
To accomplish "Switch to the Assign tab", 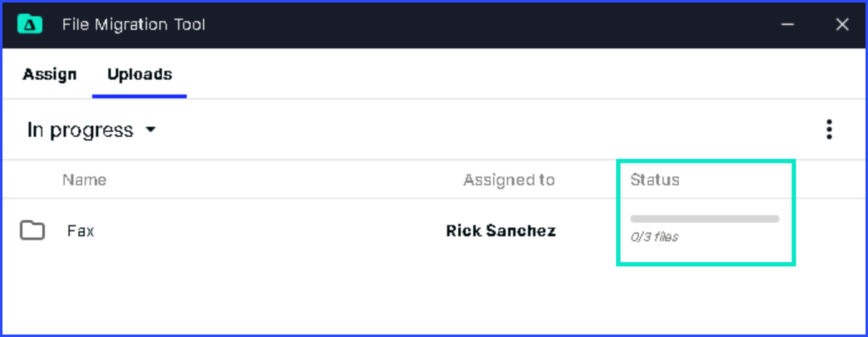I will [x=50, y=75].
